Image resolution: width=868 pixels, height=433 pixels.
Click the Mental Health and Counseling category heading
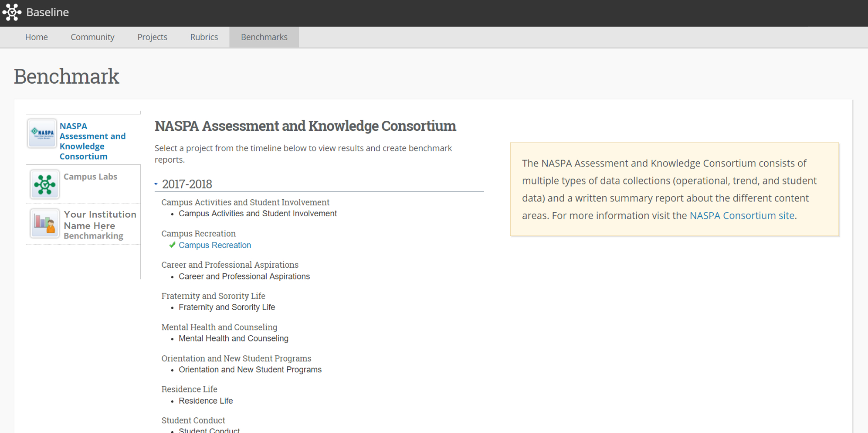pyautogui.click(x=219, y=327)
